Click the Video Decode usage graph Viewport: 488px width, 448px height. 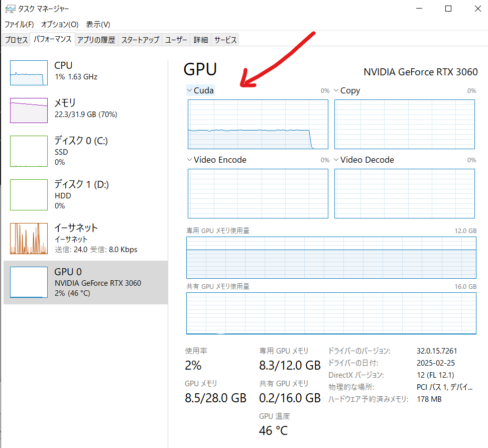pos(405,194)
